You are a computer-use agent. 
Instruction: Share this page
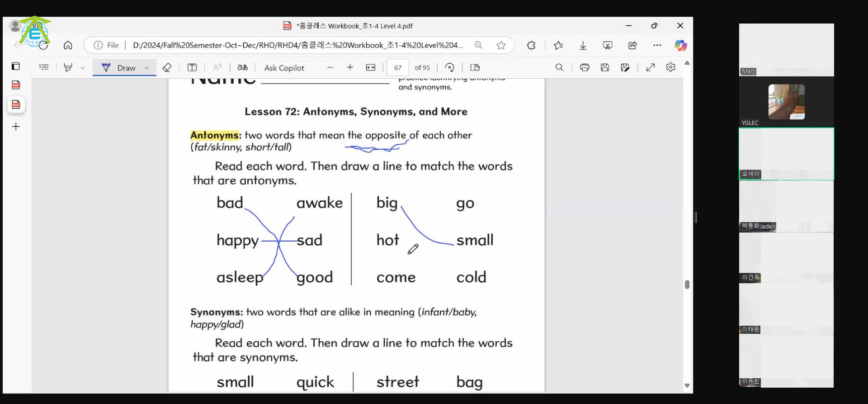click(x=632, y=45)
